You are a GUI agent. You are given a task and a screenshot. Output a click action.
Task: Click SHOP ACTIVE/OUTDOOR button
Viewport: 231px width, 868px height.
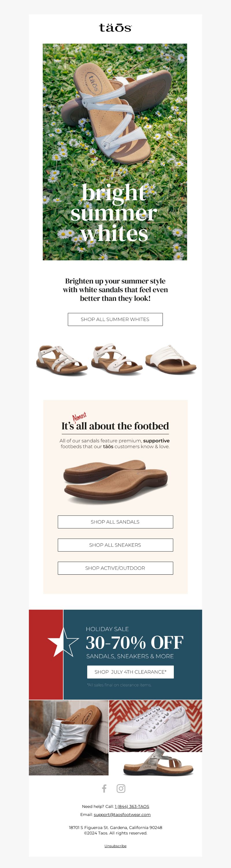point(115,568)
